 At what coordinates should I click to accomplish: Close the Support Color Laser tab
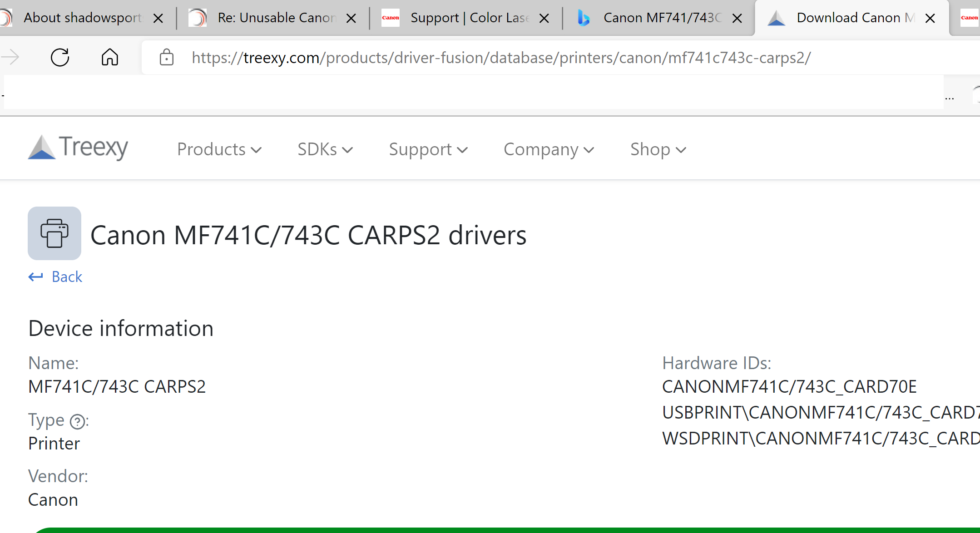[x=544, y=18]
